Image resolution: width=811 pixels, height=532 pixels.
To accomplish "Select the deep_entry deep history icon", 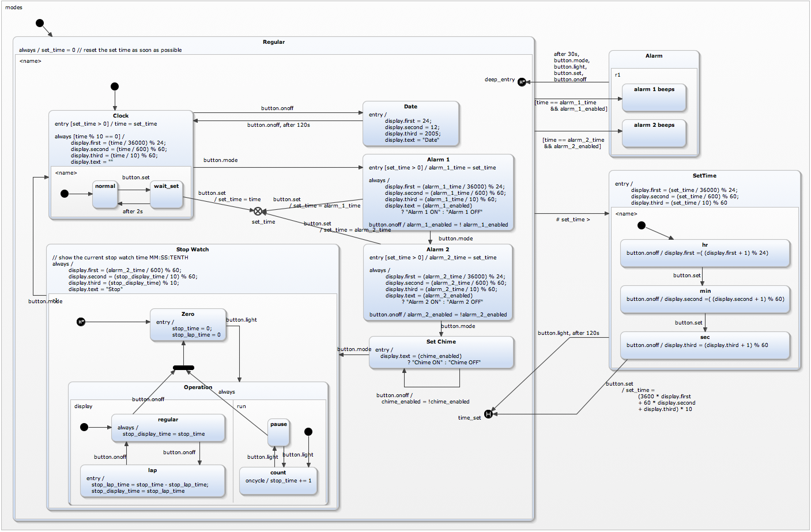I will pos(522,82).
